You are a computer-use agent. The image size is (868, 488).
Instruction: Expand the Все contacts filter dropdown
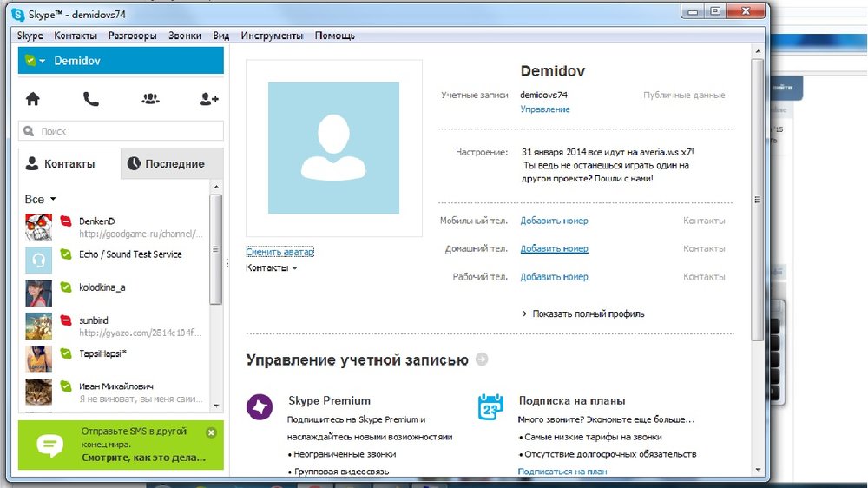[52, 200]
